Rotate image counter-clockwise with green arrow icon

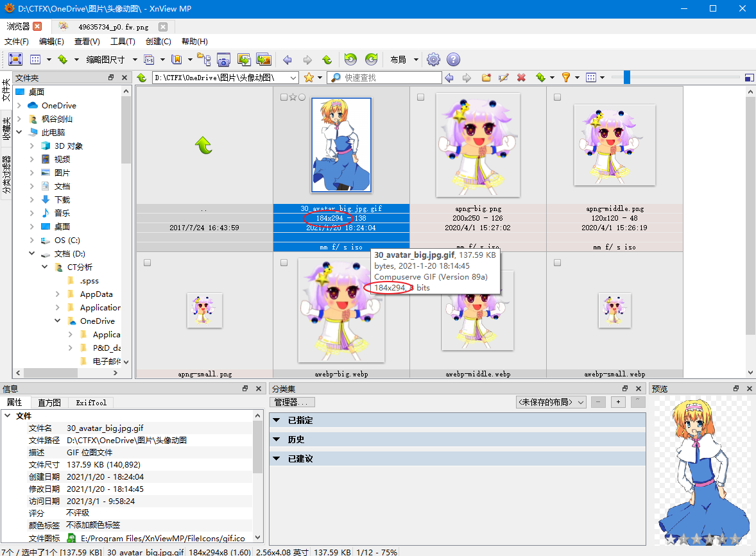pyautogui.click(x=350, y=60)
